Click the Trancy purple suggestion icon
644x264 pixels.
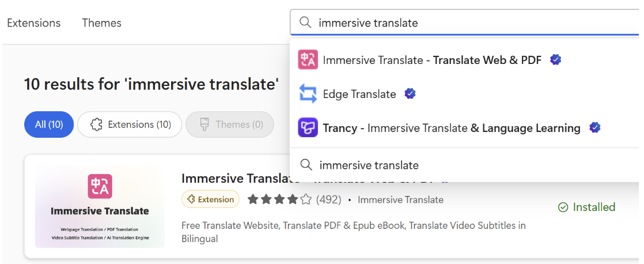coord(308,128)
